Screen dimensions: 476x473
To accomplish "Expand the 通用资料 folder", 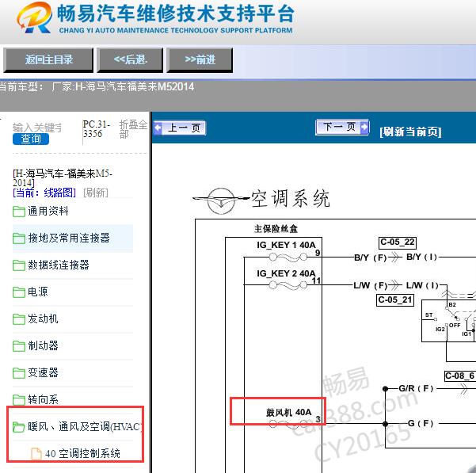I will coord(48,211).
